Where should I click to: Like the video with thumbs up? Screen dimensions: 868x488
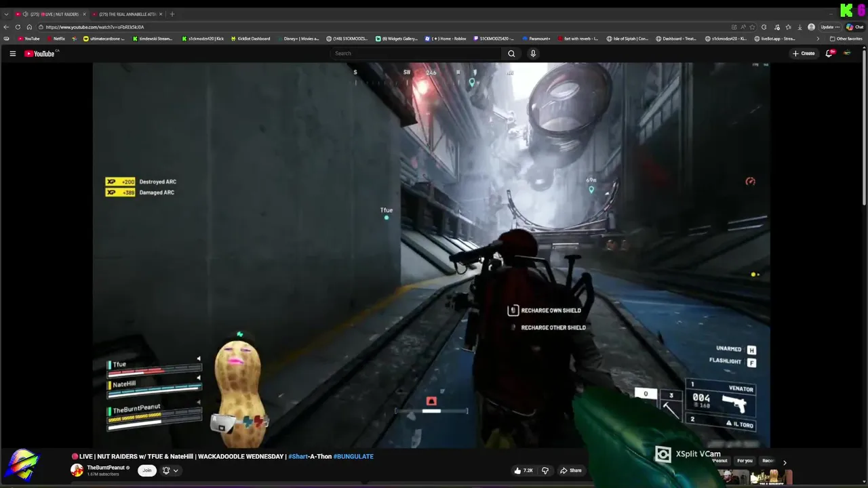[524, 470]
